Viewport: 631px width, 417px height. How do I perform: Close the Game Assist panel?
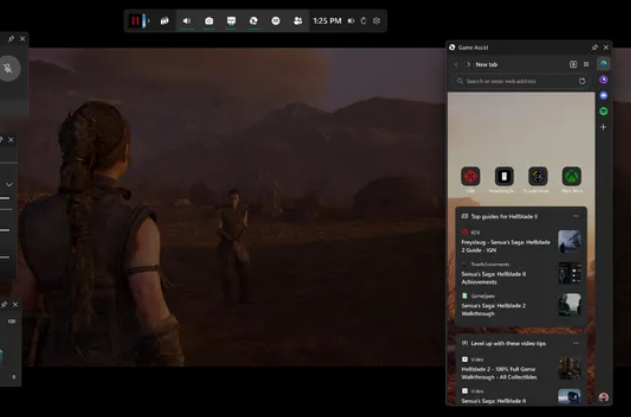(x=606, y=47)
